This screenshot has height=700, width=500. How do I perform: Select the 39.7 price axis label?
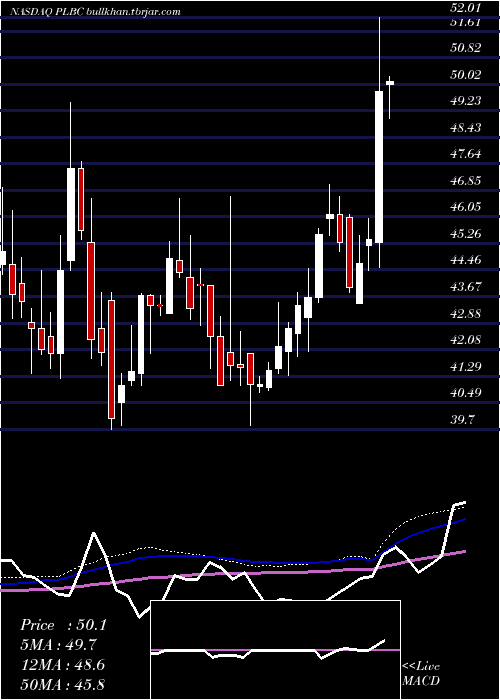click(x=462, y=420)
